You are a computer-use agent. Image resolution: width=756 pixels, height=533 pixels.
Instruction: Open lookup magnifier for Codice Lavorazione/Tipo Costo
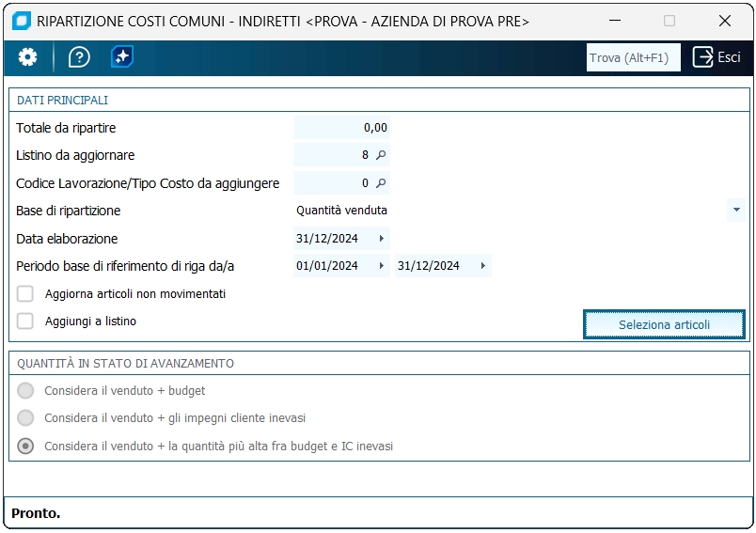point(381,183)
